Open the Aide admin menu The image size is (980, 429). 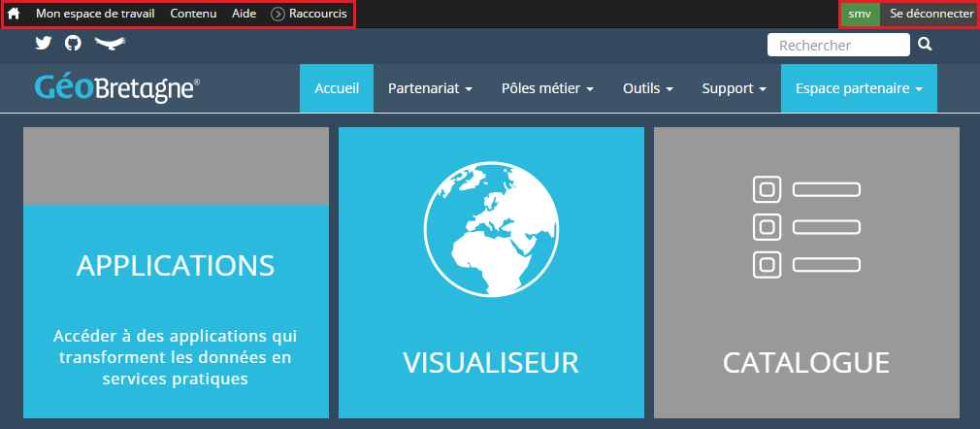244,14
